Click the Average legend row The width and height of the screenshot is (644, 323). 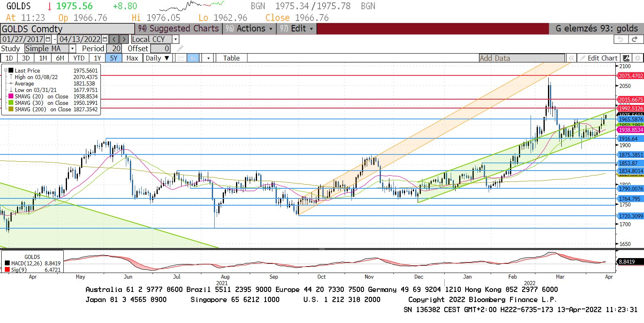coord(53,83)
